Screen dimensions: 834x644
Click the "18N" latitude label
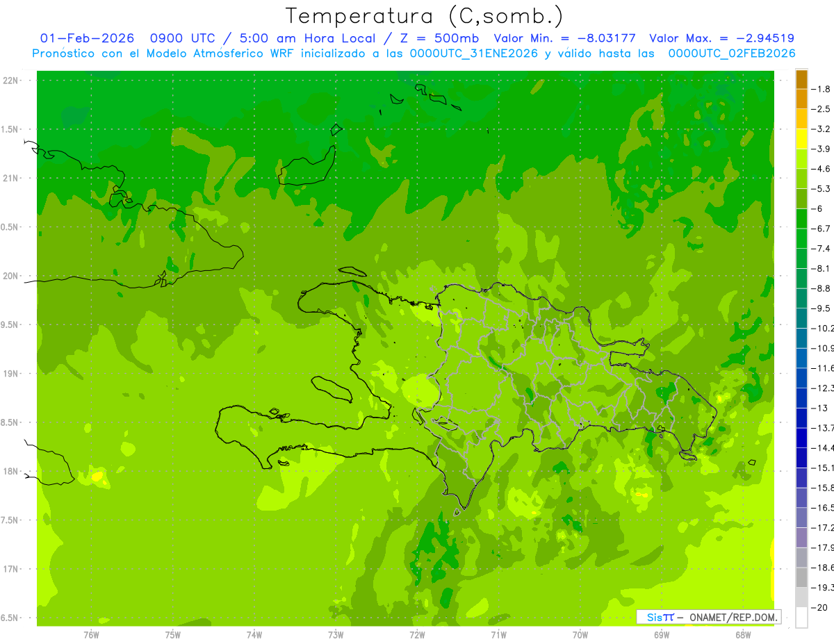pos(10,471)
